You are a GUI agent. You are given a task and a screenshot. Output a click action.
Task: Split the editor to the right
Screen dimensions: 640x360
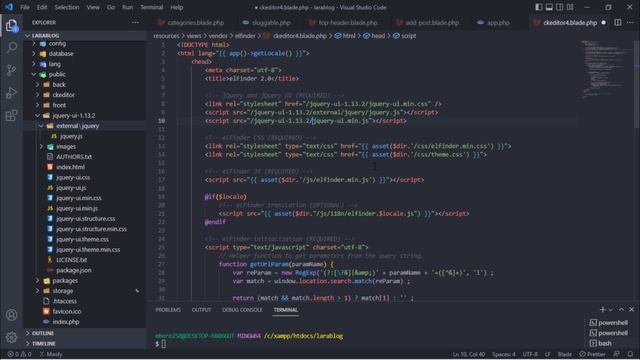618,22
